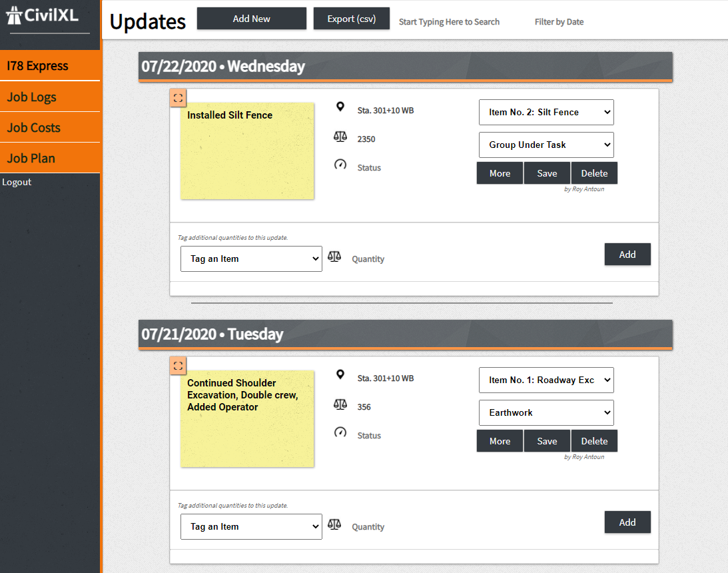Click the Status gauge icon in Wednesday update
Screen dimensions: 728x573
340,165
